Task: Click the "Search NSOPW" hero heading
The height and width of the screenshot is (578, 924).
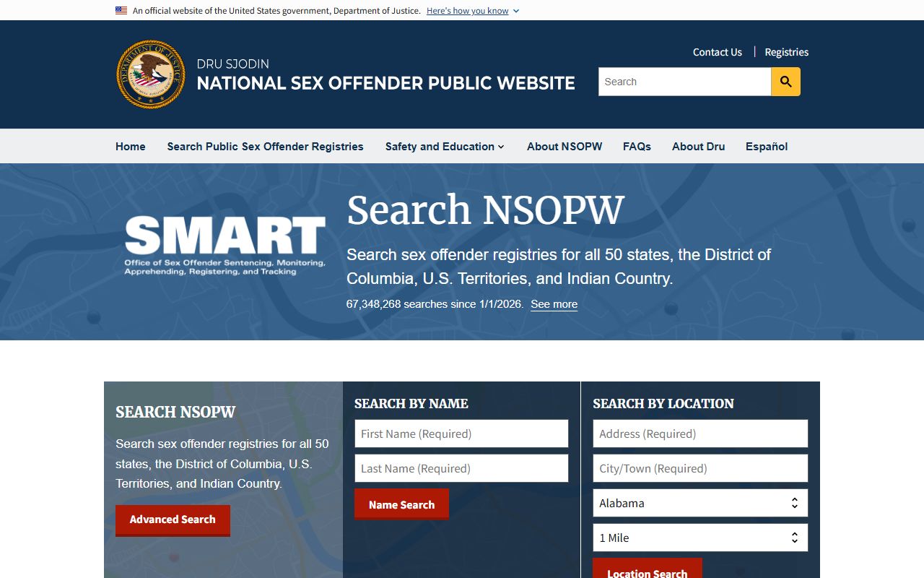Action: click(x=486, y=210)
